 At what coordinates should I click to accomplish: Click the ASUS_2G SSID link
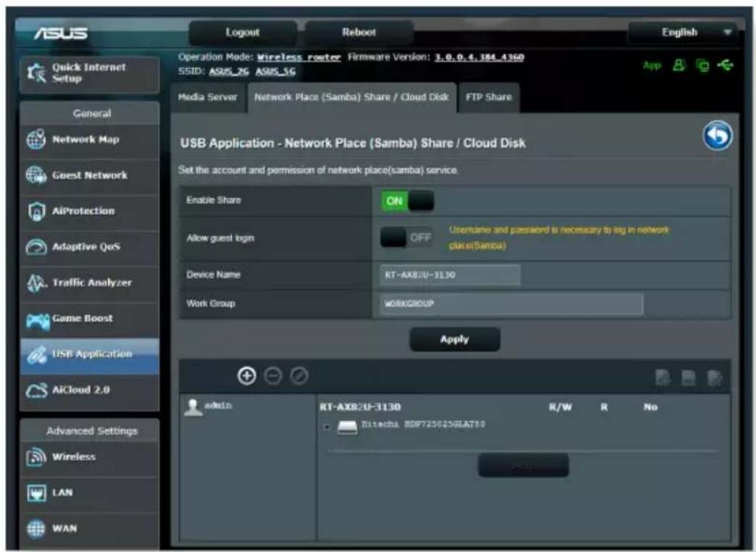[x=229, y=72]
